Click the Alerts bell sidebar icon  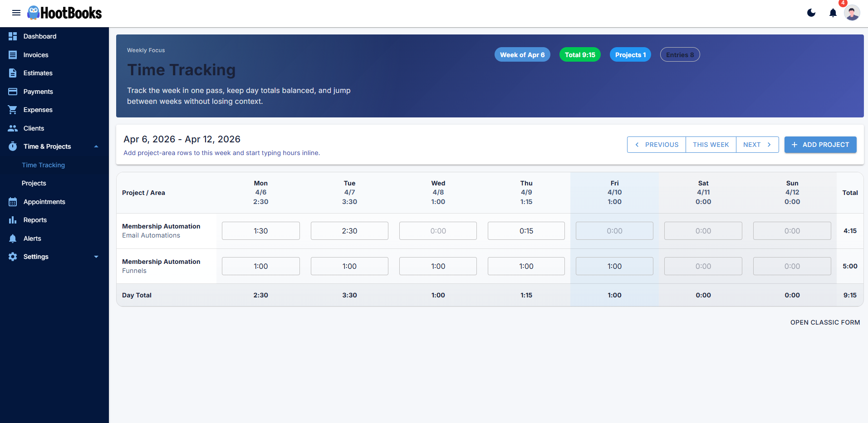coord(13,238)
